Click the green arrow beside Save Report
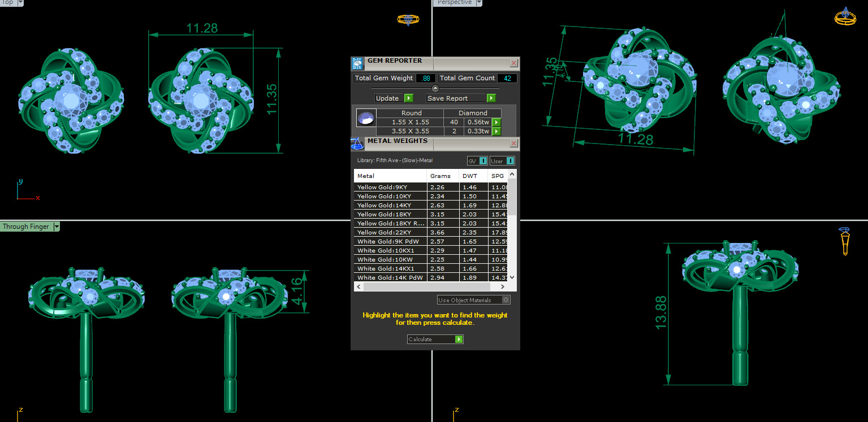This screenshot has width=868, height=422. [x=491, y=98]
